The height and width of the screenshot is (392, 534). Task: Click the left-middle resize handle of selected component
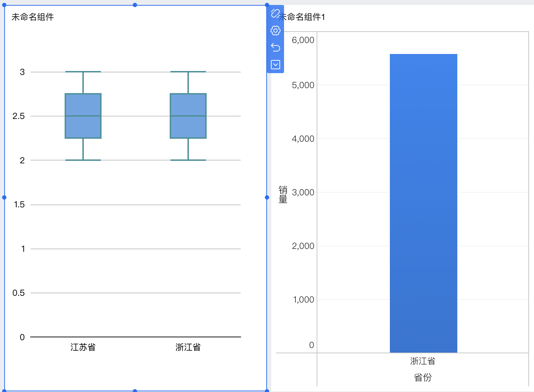4,197
